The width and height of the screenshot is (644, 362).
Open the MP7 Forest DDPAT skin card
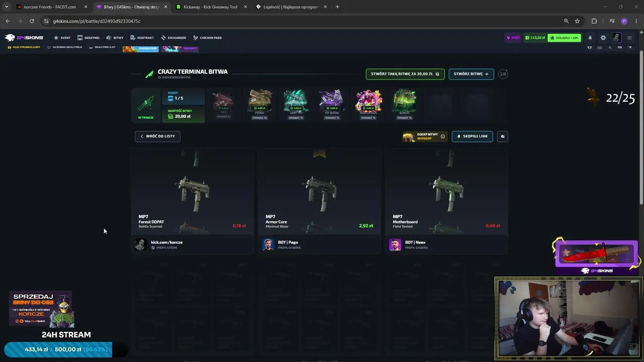click(x=192, y=192)
